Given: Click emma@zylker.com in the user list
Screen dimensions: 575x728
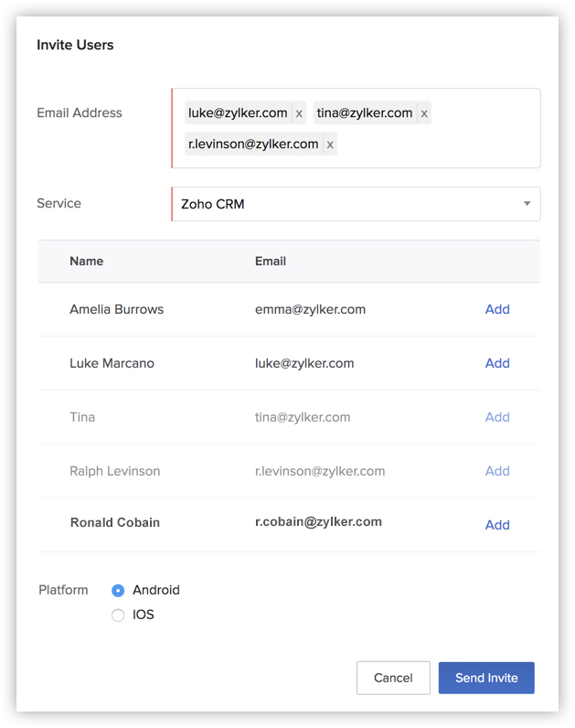Looking at the screenshot, I should (310, 309).
